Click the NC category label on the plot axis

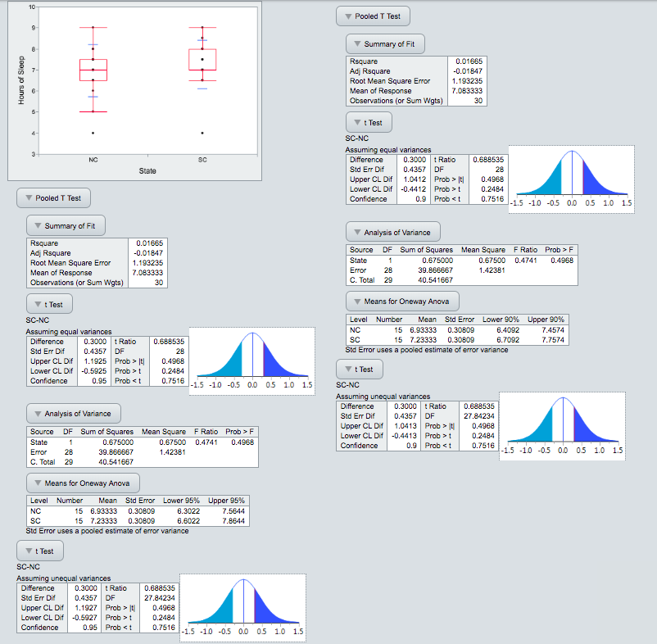coord(93,160)
